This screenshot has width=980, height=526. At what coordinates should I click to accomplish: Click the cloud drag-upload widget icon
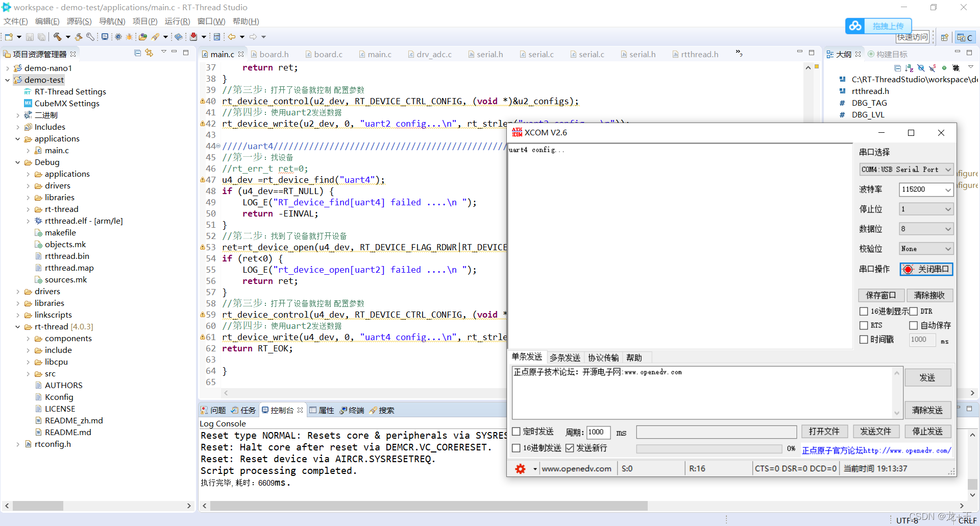(855, 26)
